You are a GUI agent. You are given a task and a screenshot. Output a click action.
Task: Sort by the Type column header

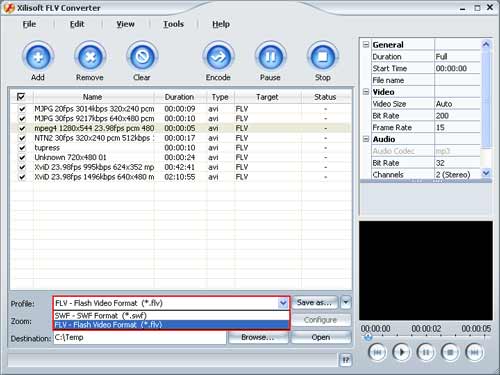(220, 97)
